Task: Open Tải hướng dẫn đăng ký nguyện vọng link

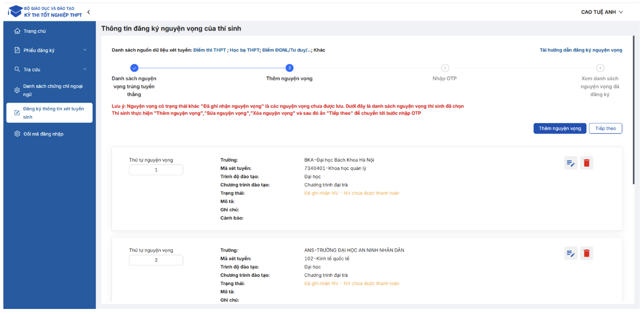Action: pos(580,50)
